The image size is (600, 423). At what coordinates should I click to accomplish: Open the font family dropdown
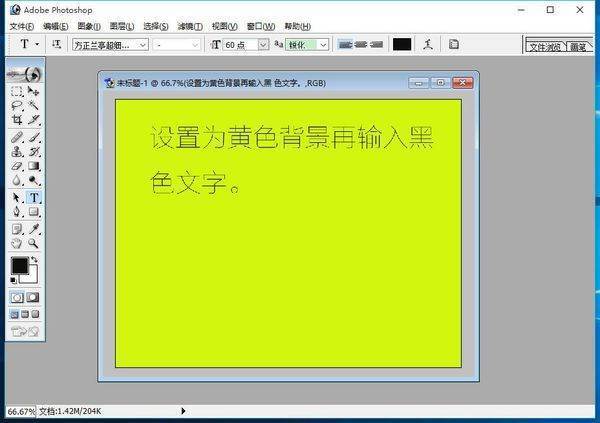point(143,45)
